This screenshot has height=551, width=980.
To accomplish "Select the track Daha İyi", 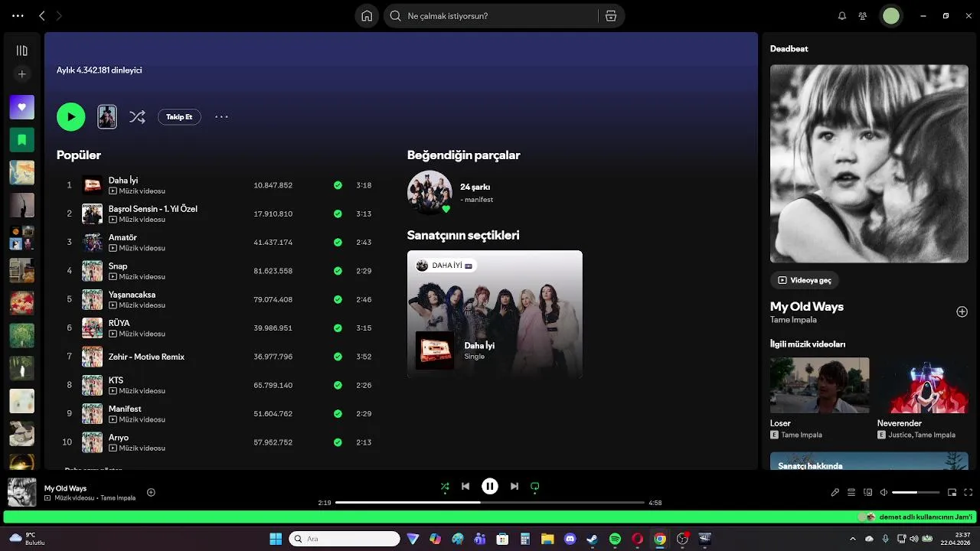I will tap(122, 181).
